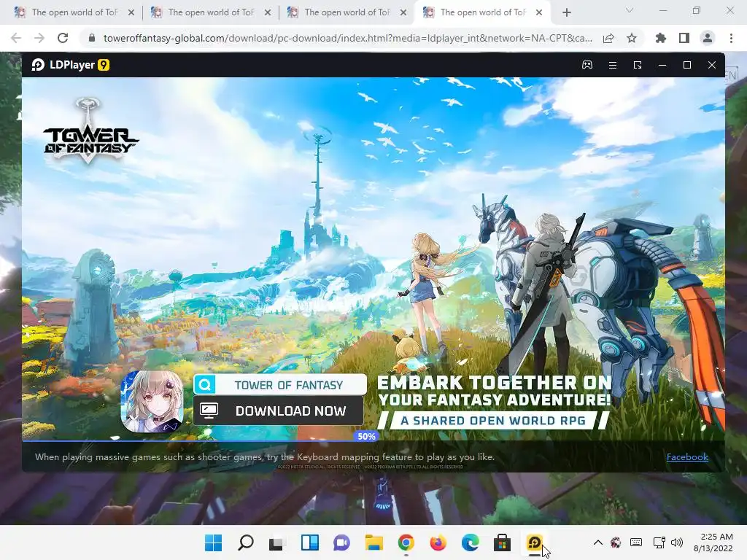The width and height of the screenshot is (747, 560).
Task: Open Task View on the taskbar
Action: pyautogui.click(x=278, y=542)
